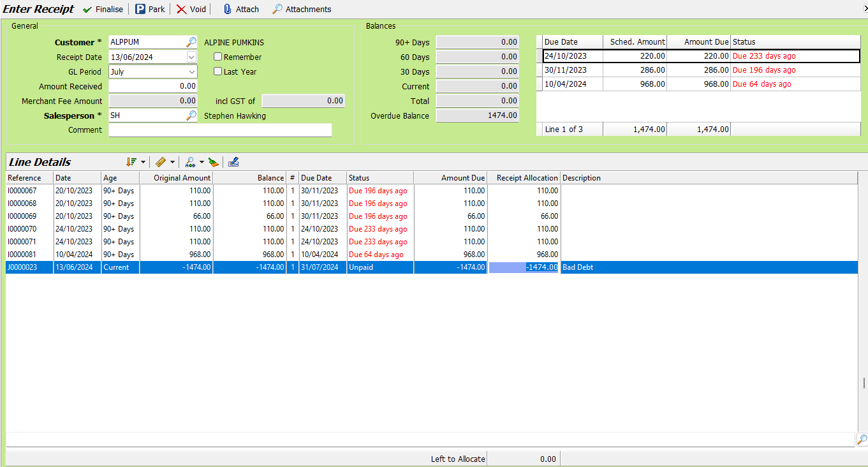The width and height of the screenshot is (868, 467).
Task: Click the Finalise checkmark button
Action: pyautogui.click(x=103, y=9)
